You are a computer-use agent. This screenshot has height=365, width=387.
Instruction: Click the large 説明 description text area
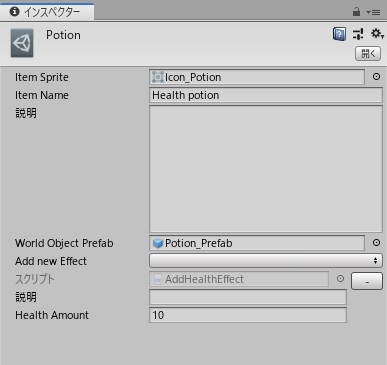point(266,169)
